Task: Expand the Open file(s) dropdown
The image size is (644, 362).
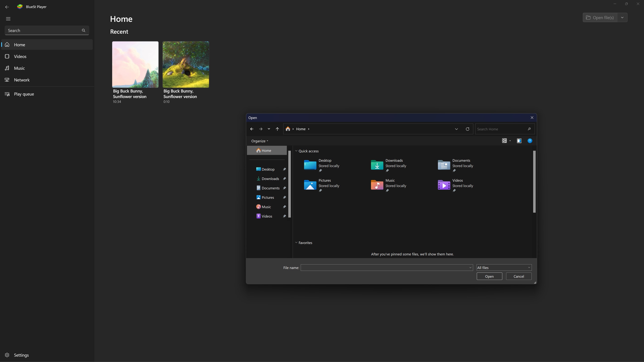Action: tap(622, 17)
